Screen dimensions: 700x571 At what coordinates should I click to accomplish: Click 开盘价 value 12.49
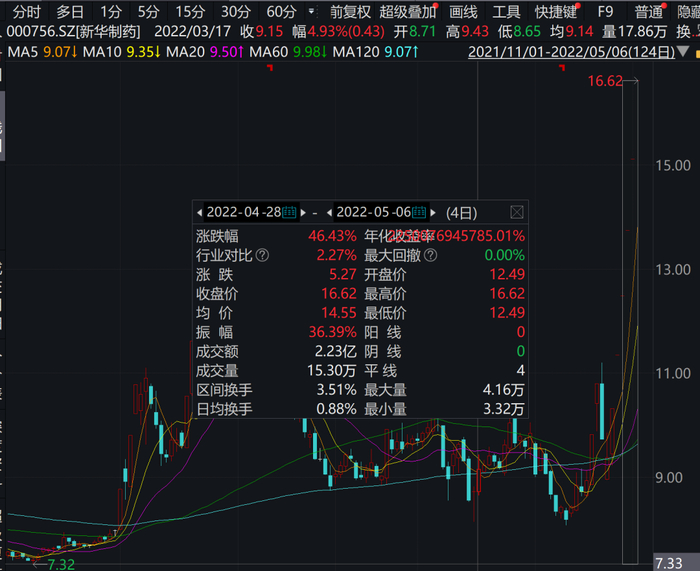(507, 274)
